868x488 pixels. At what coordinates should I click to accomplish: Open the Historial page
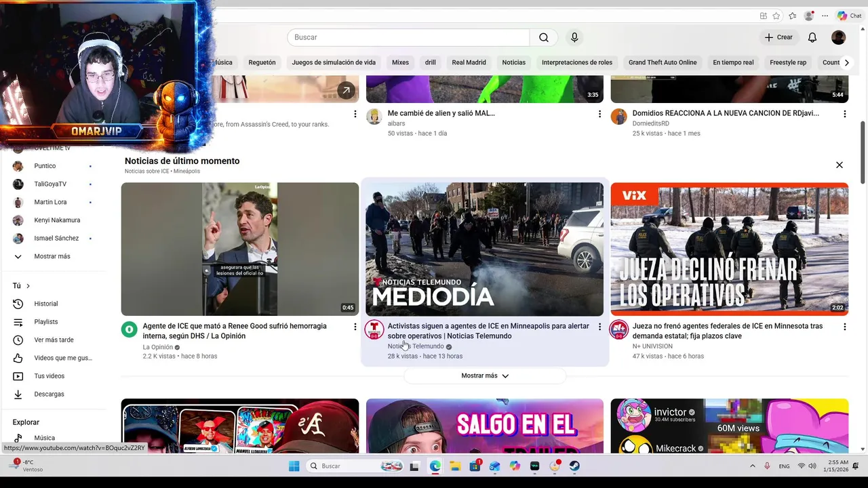click(x=46, y=304)
